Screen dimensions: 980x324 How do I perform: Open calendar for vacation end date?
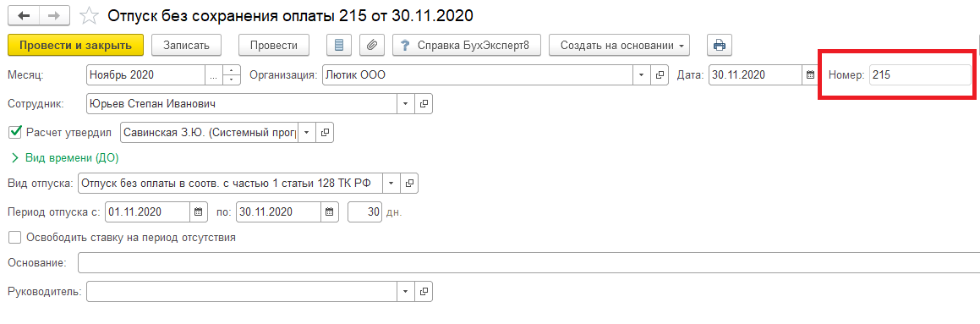[x=330, y=211]
